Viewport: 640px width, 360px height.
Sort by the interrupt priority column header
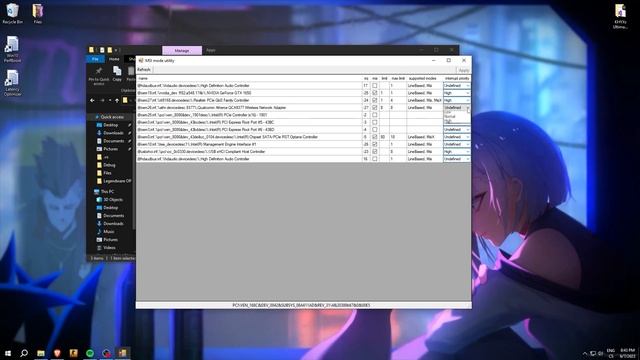coord(457,78)
